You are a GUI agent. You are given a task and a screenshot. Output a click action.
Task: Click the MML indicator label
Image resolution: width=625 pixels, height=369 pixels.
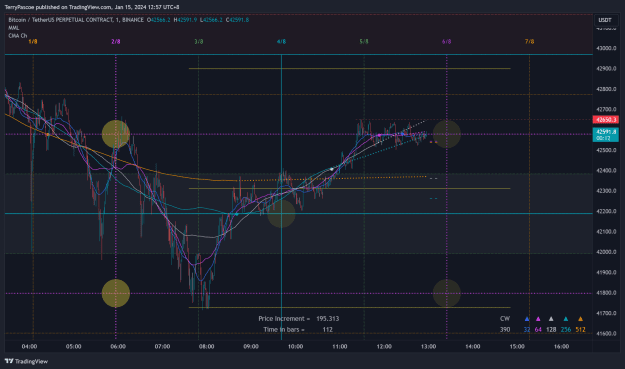(x=14, y=27)
